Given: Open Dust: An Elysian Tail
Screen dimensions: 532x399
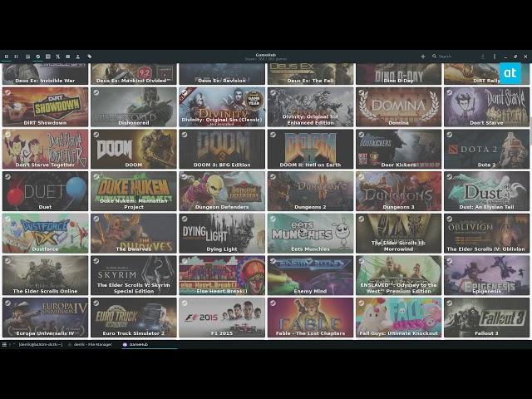Looking at the screenshot, I should tap(487, 191).
